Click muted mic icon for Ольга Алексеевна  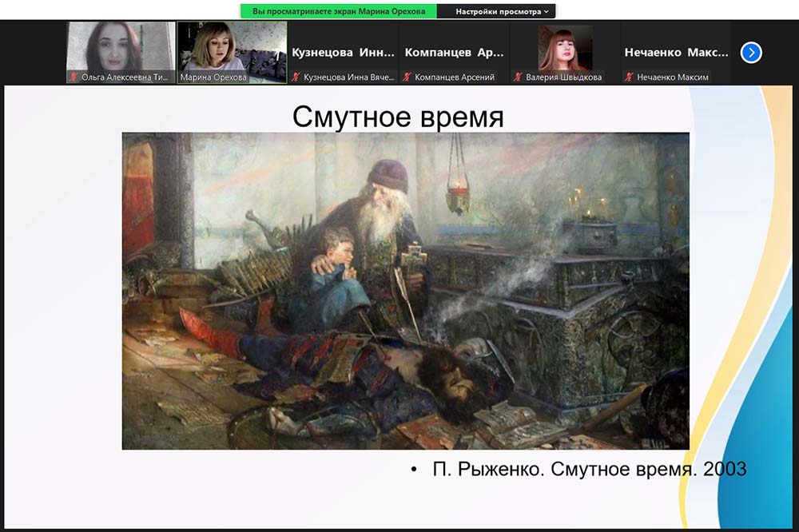[74, 77]
